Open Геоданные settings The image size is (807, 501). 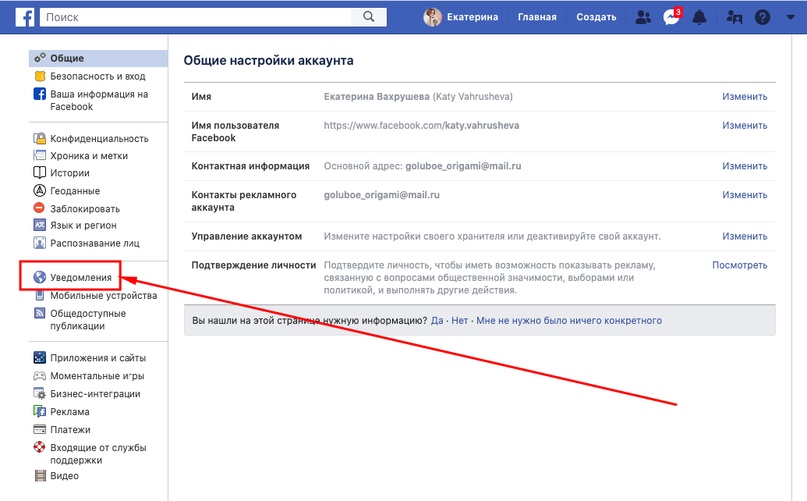(x=75, y=191)
